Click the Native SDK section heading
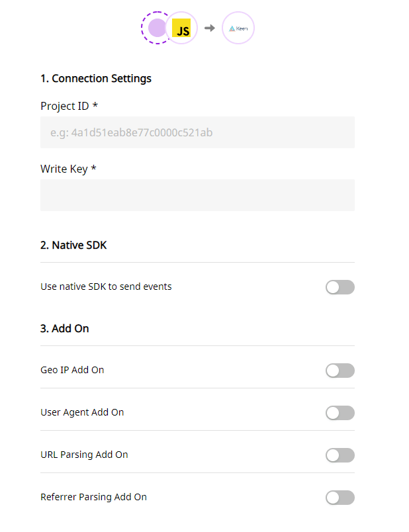 (x=73, y=245)
